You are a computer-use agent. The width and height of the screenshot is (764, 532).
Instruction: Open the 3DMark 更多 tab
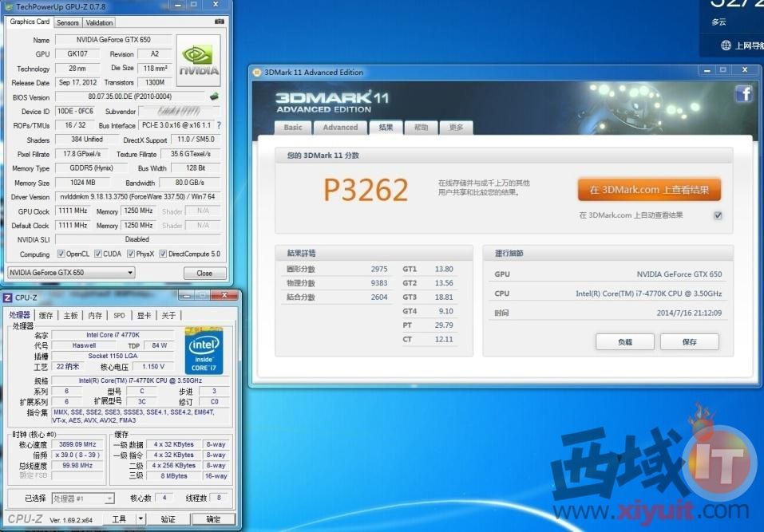(456, 127)
